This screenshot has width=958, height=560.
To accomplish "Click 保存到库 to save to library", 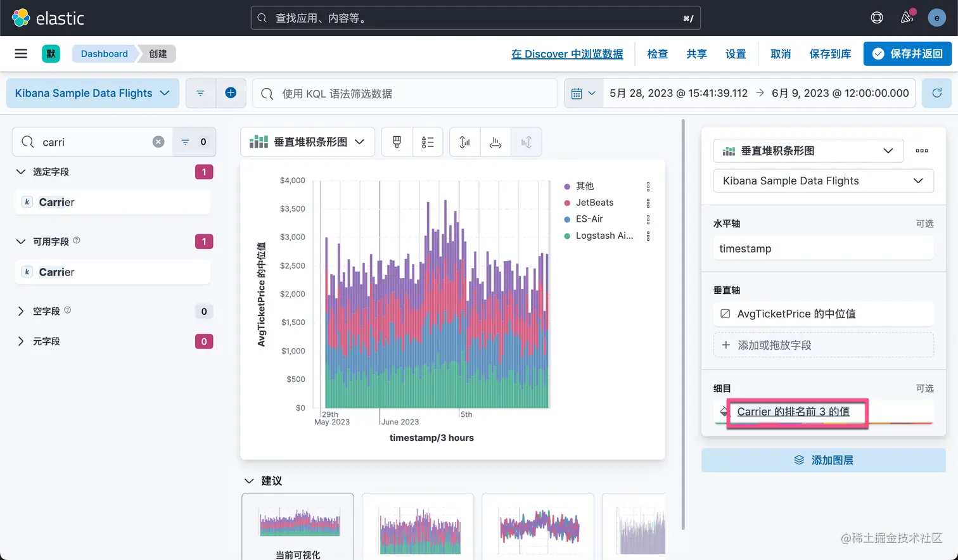I will [x=830, y=54].
